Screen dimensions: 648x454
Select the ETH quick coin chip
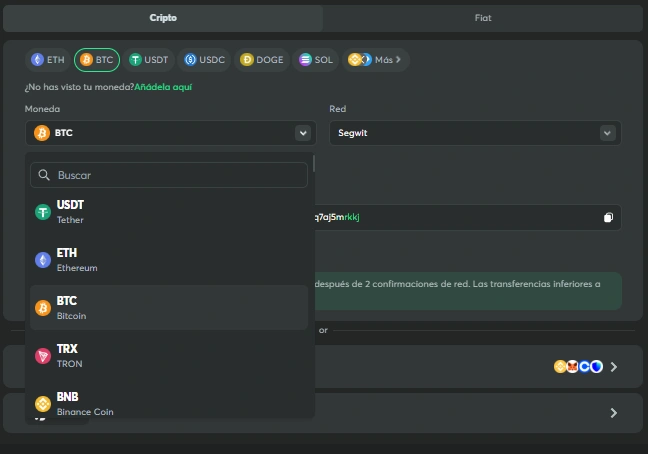pyautogui.click(x=48, y=60)
